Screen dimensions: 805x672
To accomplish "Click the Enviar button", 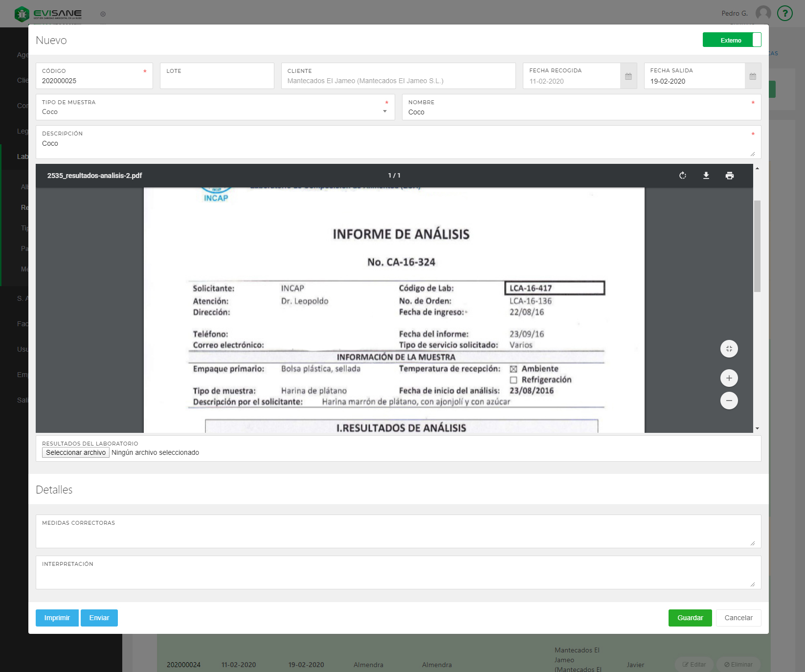I will click(99, 618).
